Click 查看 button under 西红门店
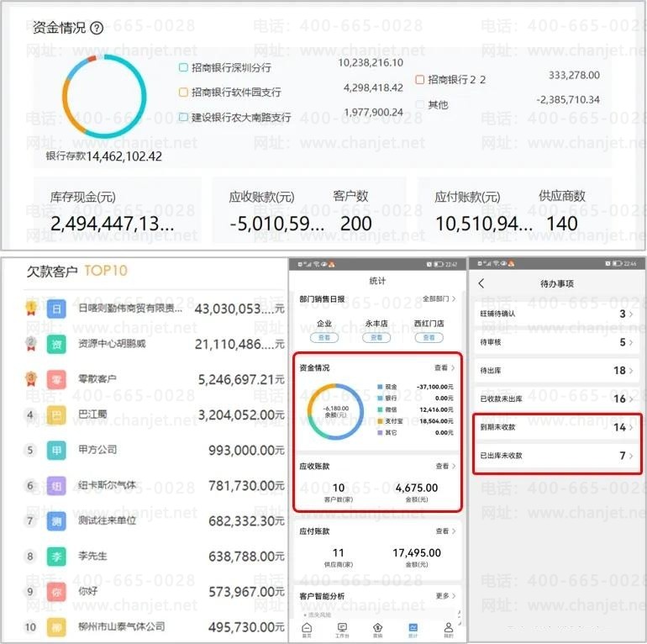This screenshot has width=647, height=644. [429, 338]
